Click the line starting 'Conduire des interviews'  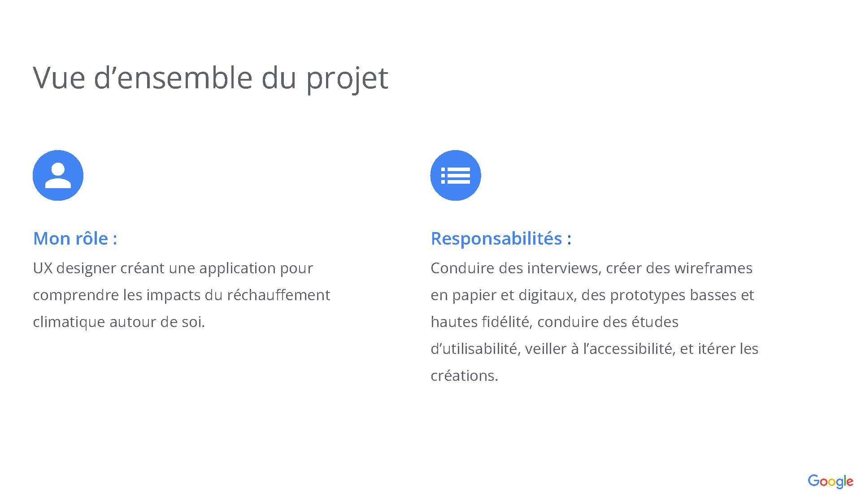[591, 268]
